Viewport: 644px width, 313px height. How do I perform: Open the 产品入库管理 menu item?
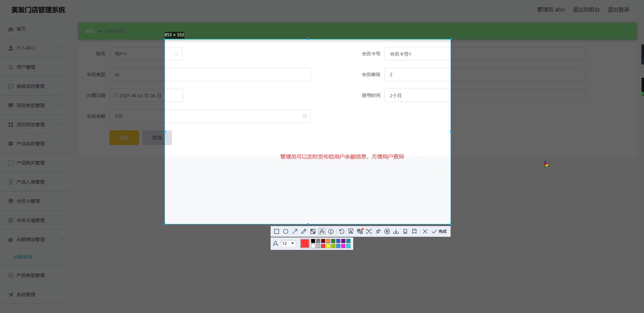pos(35,182)
